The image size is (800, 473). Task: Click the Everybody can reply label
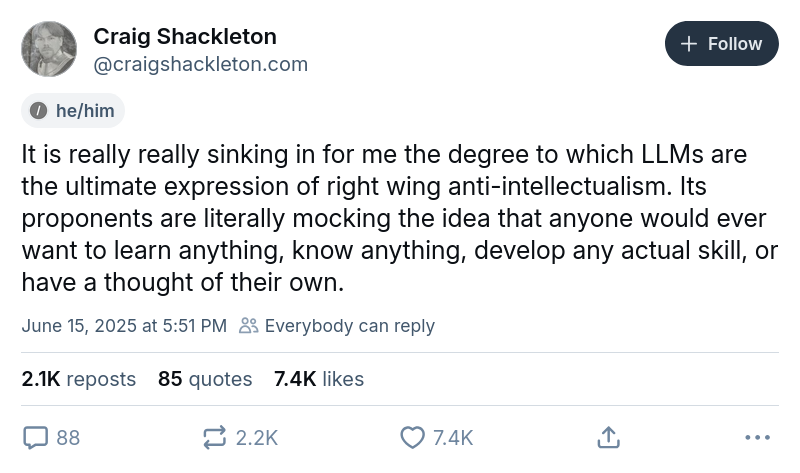(349, 326)
